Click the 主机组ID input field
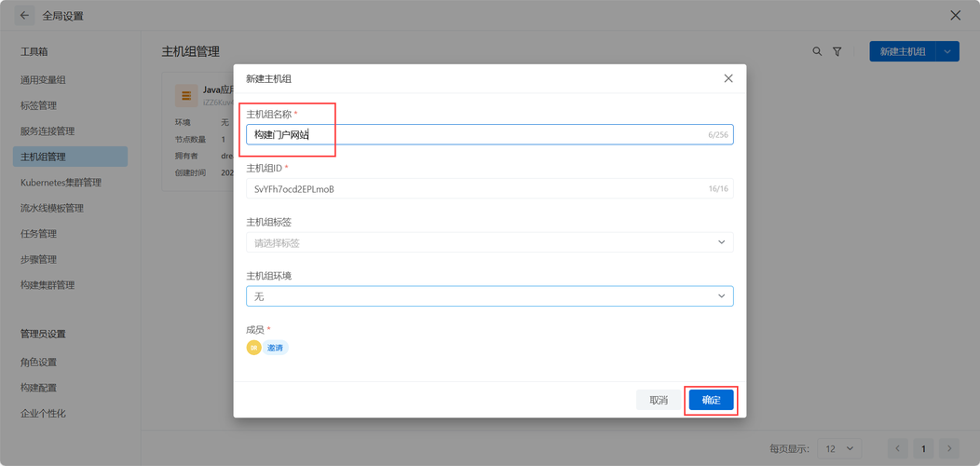 (489, 188)
